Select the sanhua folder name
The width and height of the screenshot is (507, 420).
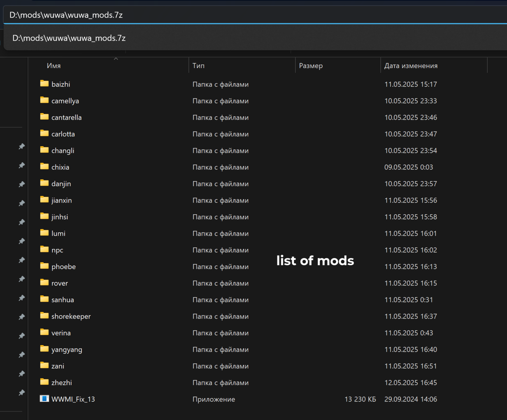pyautogui.click(x=63, y=300)
